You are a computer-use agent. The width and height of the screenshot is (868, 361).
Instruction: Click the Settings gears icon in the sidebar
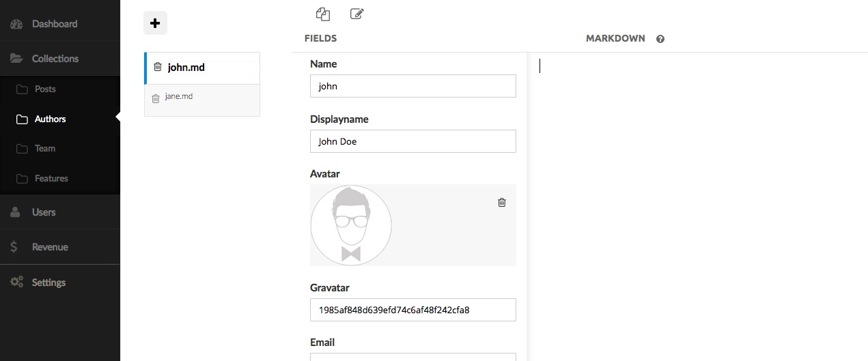[x=16, y=282]
